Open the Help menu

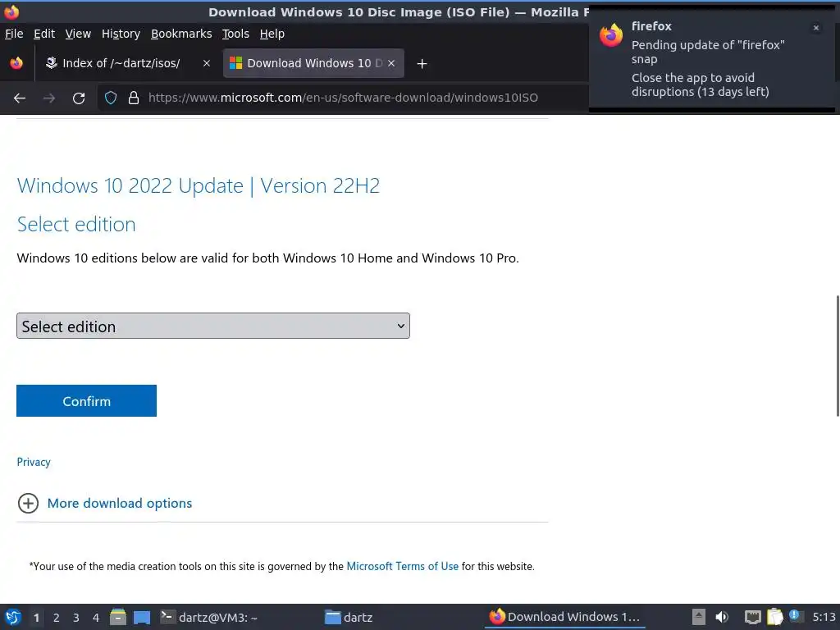272,34
